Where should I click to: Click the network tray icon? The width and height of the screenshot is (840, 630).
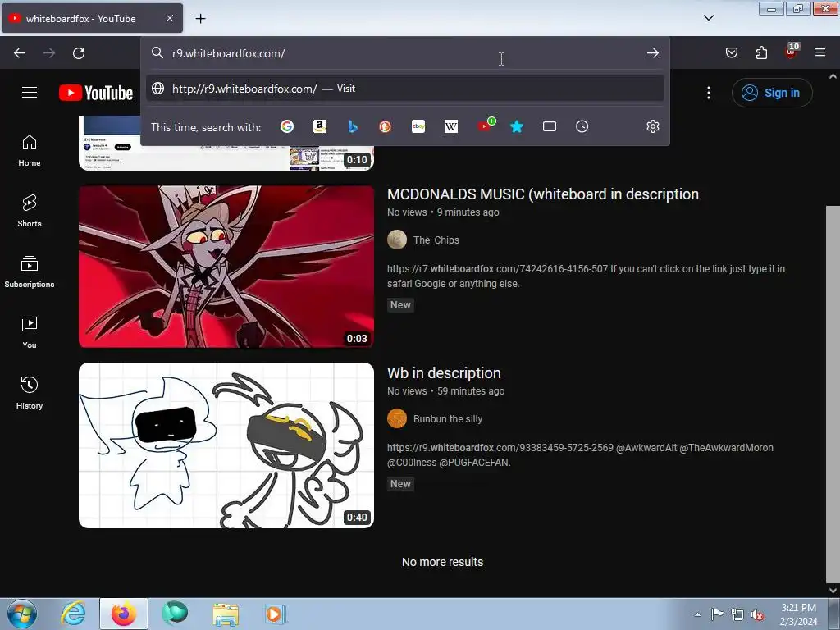(x=737, y=614)
